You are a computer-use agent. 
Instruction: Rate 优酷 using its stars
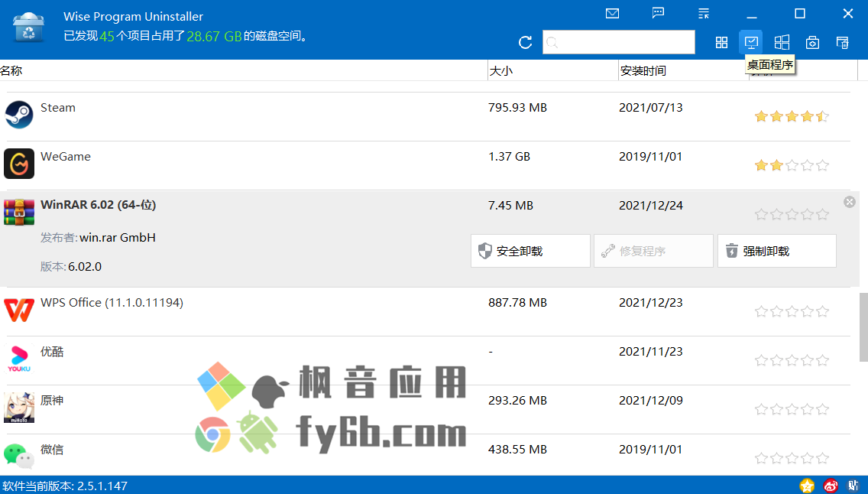[792, 360]
